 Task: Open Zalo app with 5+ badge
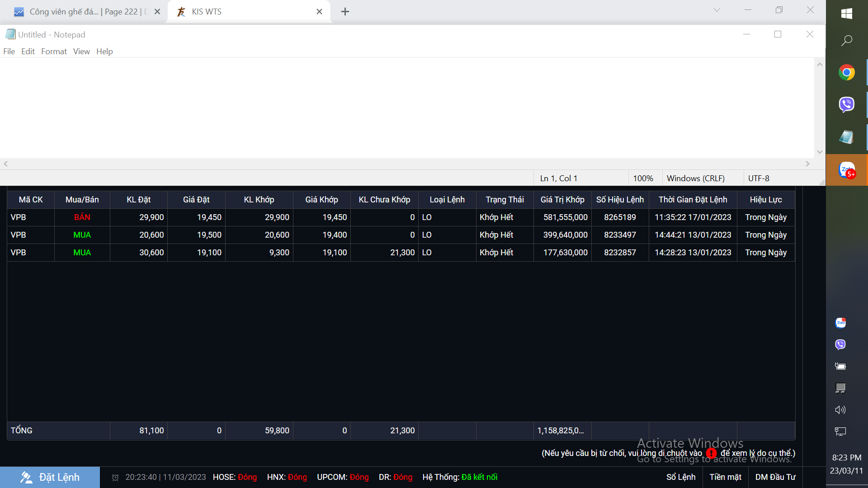846,170
